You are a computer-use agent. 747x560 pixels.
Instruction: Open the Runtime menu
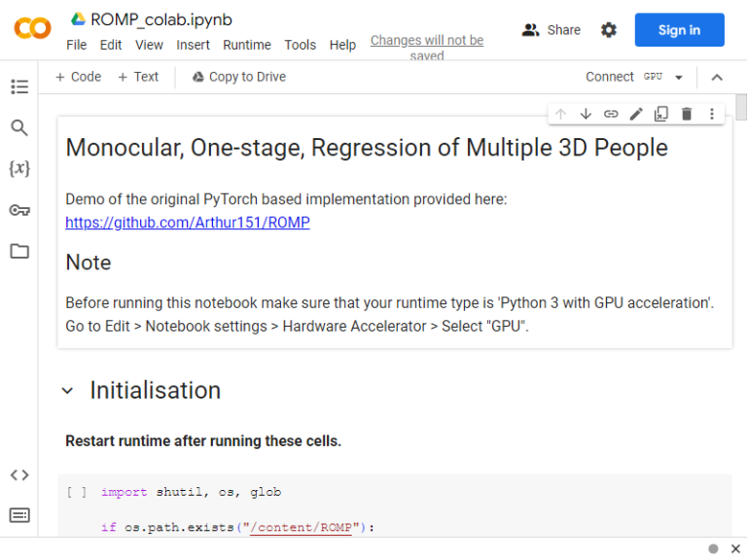click(247, 45)
